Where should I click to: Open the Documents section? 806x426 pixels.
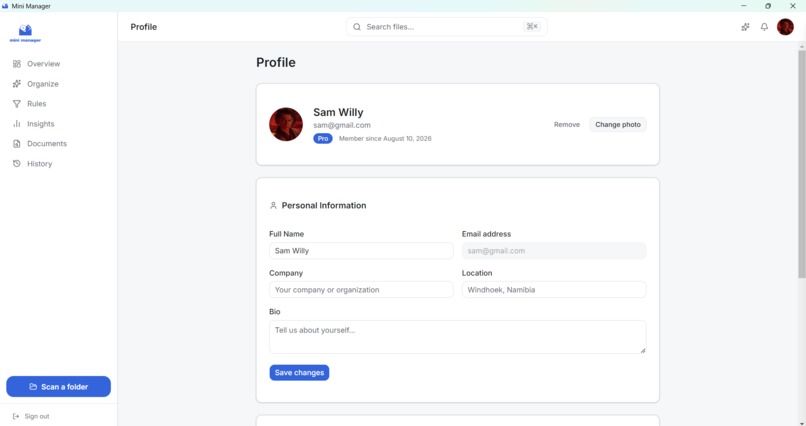coord(47,144)
